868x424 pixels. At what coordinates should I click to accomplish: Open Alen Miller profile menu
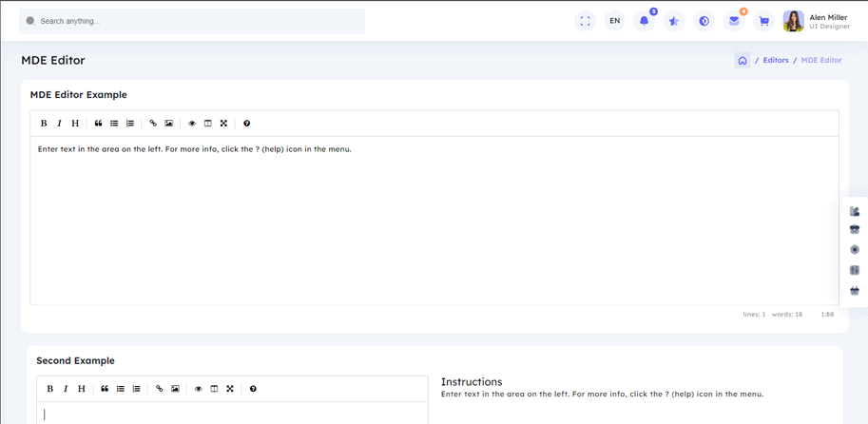[x=815, y=21]
